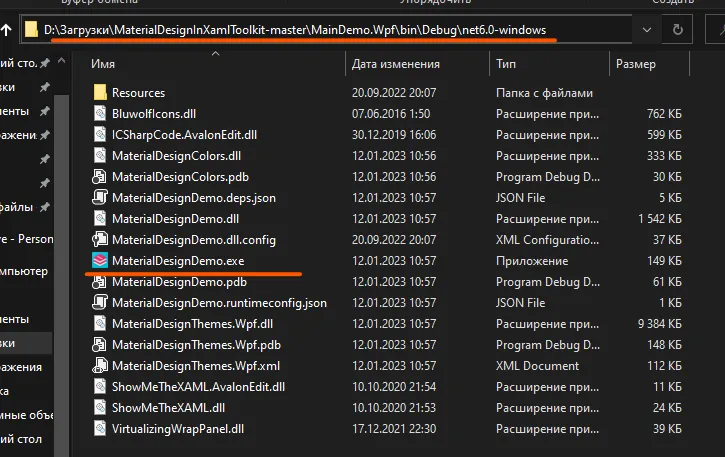Select the MaterialDesignColors.dll file name

[176, 156]
